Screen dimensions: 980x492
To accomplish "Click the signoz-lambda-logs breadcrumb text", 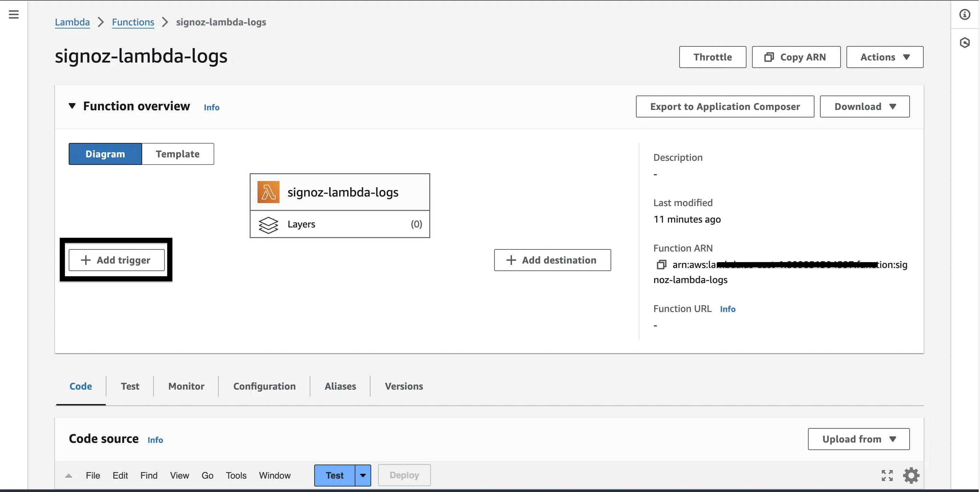I will click(x=221, y=22).
